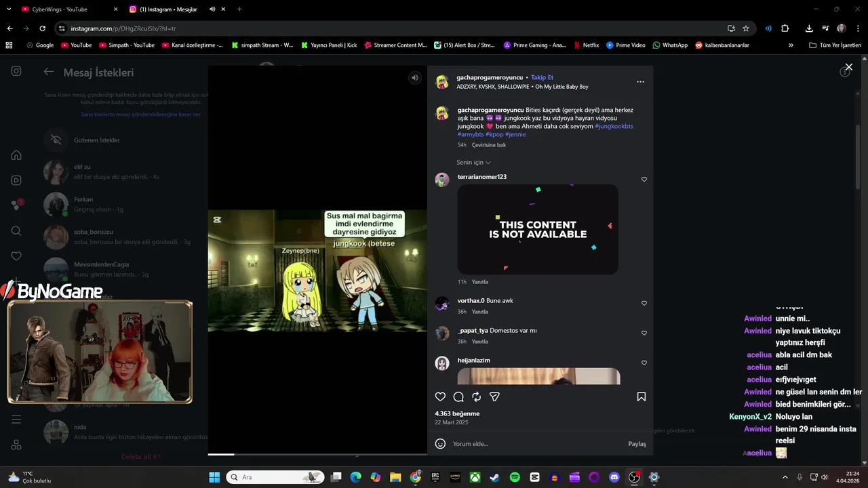This screenshot has height=488, width=868.
Task: Click 'Çevirisine bak' translation link
Action: [x=489, y=145]
